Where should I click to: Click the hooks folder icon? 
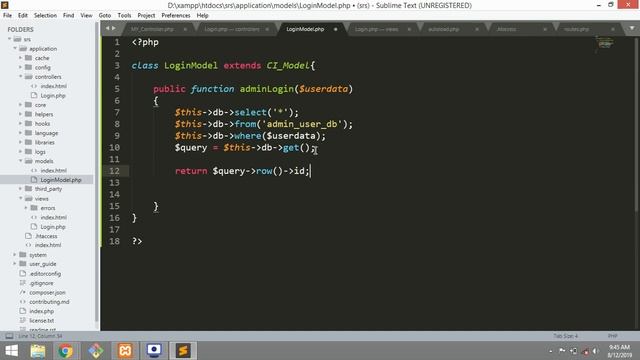tap(28, 124)
